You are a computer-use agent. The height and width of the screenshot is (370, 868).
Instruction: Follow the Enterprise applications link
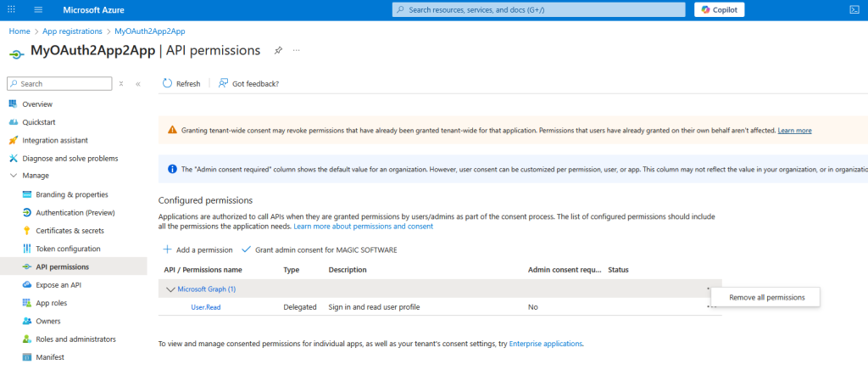pos(545,344)
